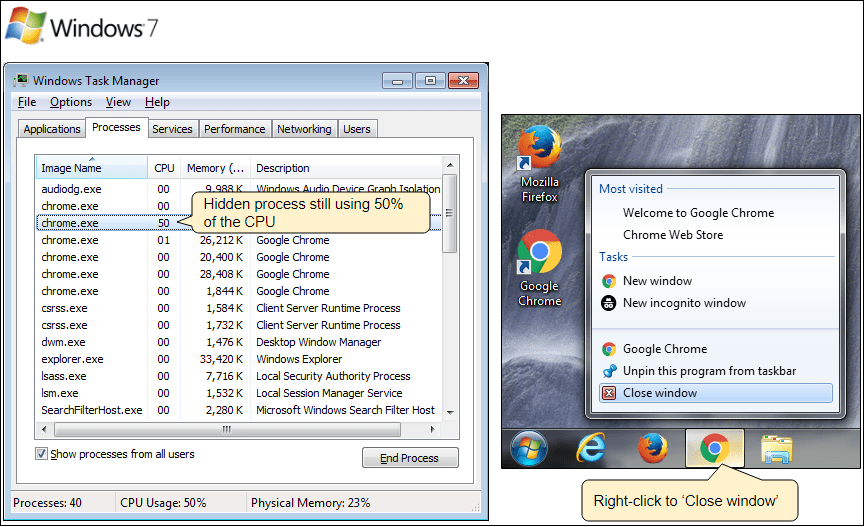Click the Processes: 40 status bar entry

pos(47,503)
